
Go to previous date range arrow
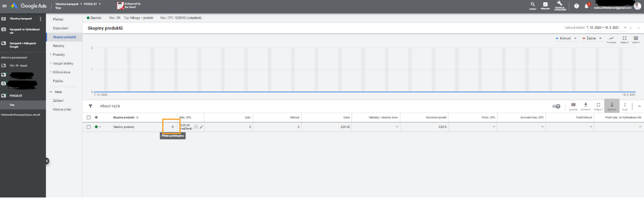pos(631,27)
